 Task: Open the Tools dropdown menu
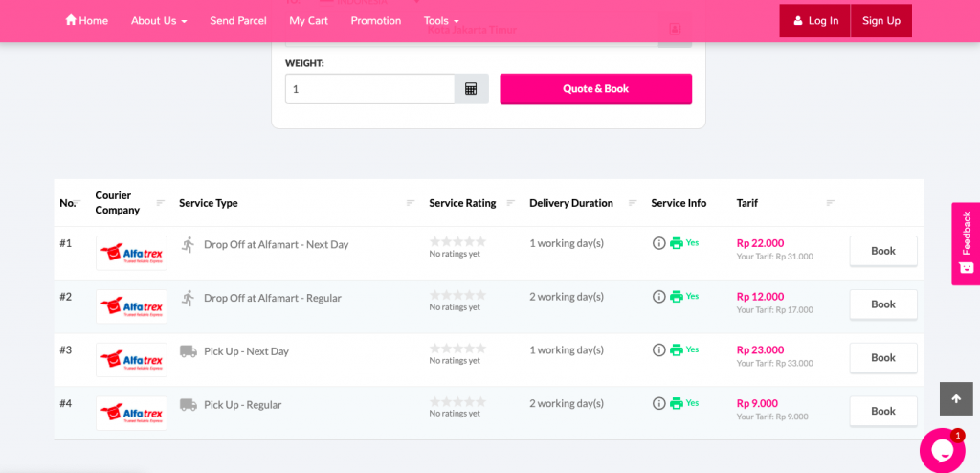pyautogui.click(x=441, y=21)
